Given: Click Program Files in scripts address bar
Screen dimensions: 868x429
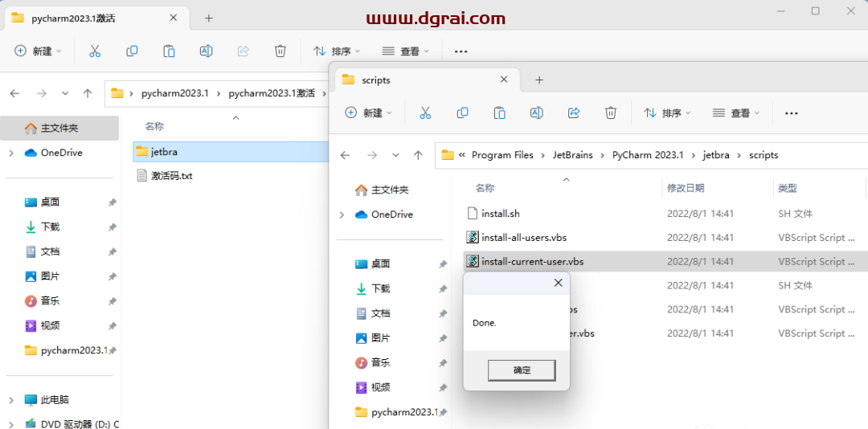Looking at the screenshot, I should [x=502, y=156].
